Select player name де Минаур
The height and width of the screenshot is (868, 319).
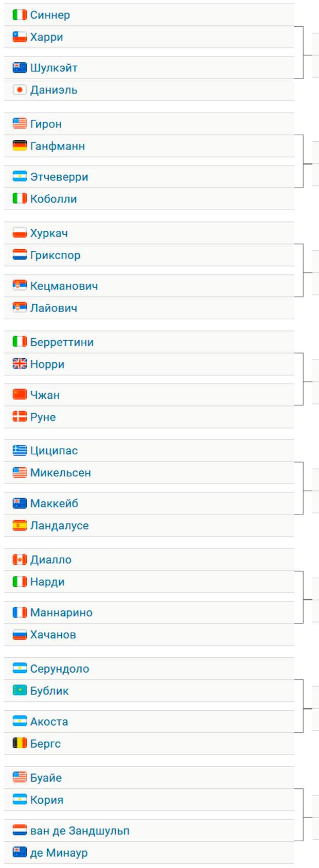point(59,853)
